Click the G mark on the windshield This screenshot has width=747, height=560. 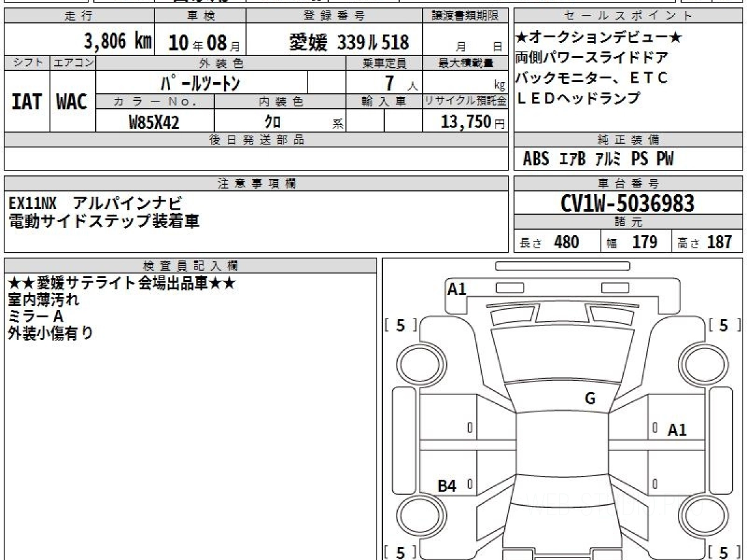click(x=590, y=399)
